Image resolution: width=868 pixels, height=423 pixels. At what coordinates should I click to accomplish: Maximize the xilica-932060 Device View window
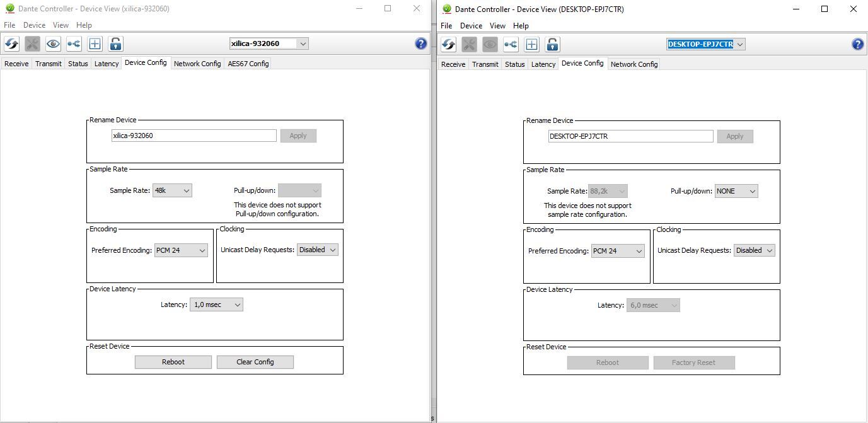(x=388, y=9)
